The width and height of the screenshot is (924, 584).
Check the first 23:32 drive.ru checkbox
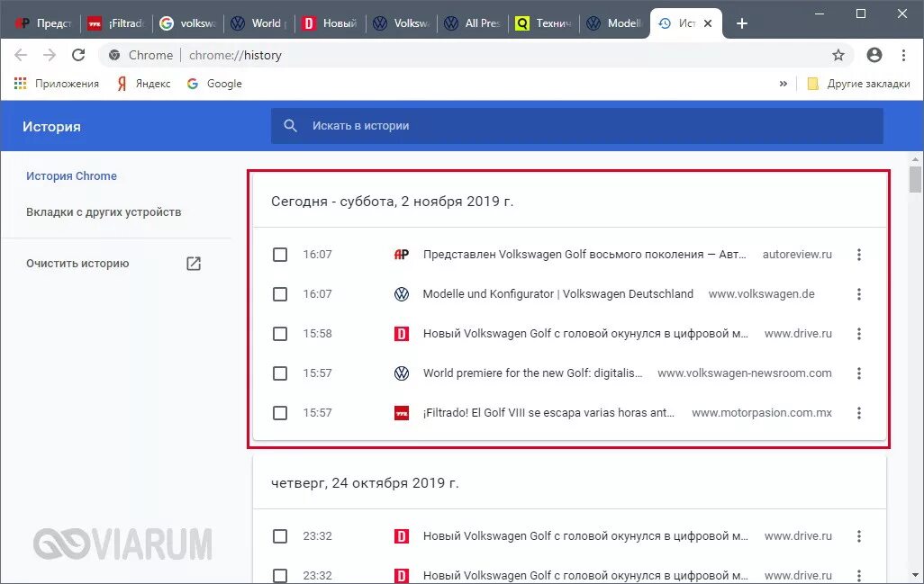point(280,536)
